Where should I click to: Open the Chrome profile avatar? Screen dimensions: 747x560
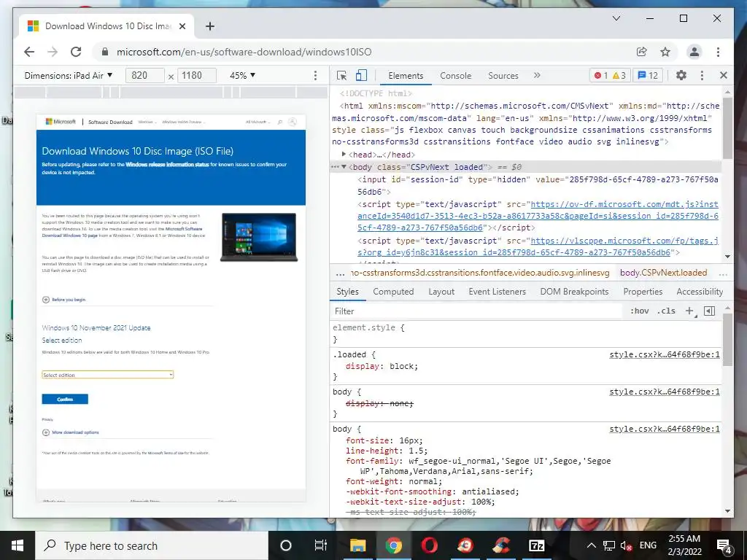[694, 52]
